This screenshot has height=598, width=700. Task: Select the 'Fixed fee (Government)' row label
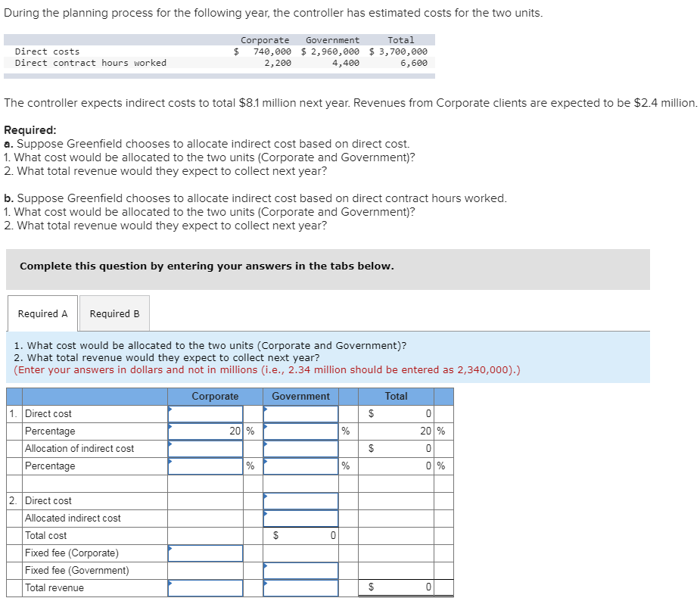[76, 571]
